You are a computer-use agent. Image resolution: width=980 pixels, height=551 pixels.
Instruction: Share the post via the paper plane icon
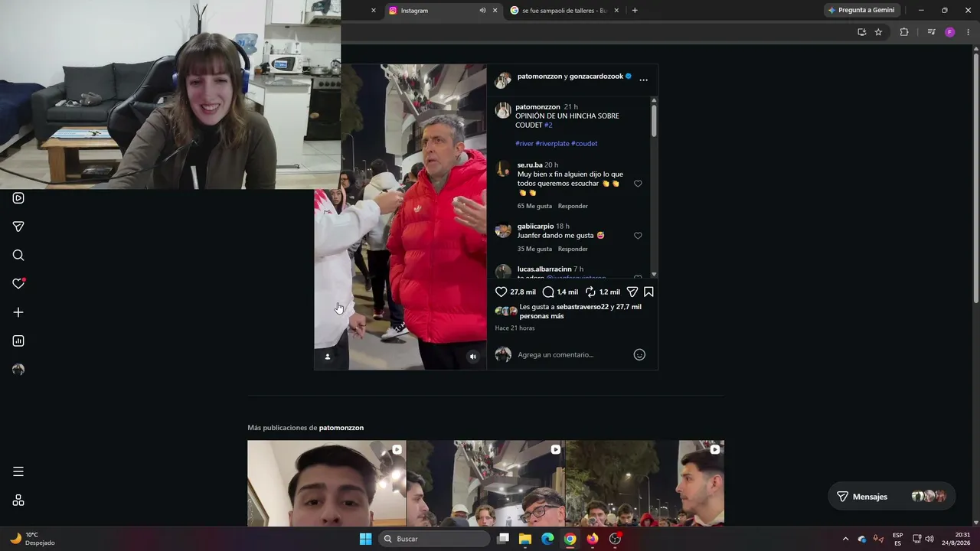coord(632,292)
